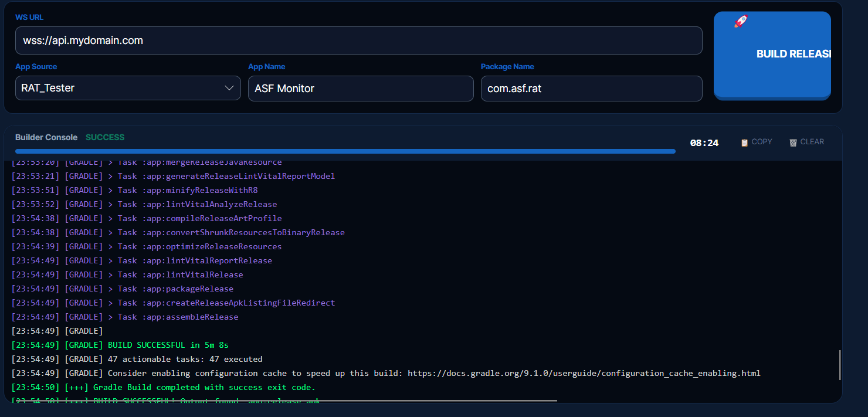868x417 pixels.
Task: Click the App Name field label
Action: 267,67
